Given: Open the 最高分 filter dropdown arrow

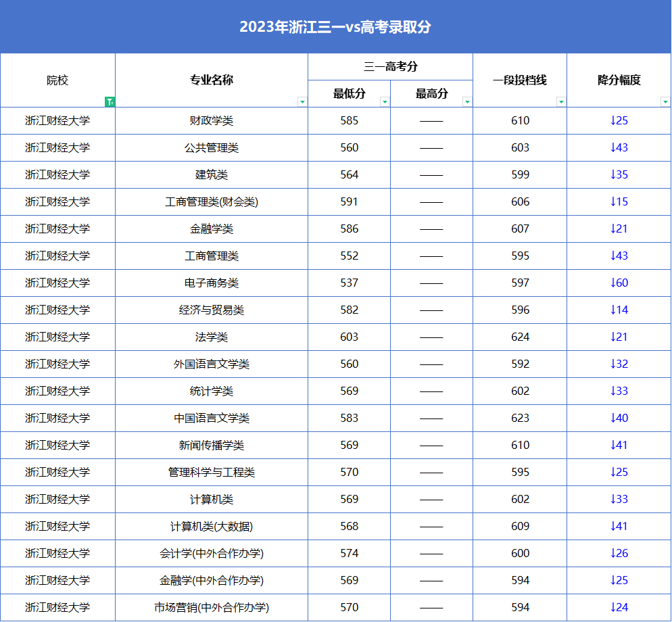Looking at the screenshot, I should click(466, 101).
